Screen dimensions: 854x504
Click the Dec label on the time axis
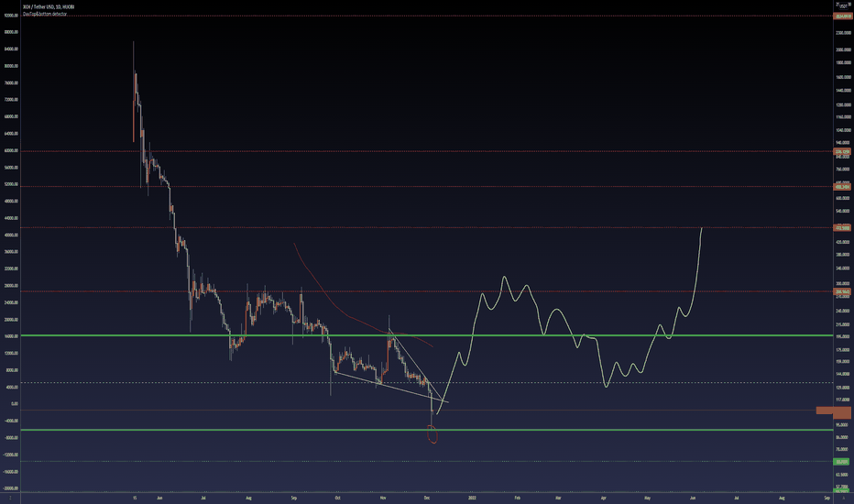tap(427, 498)
